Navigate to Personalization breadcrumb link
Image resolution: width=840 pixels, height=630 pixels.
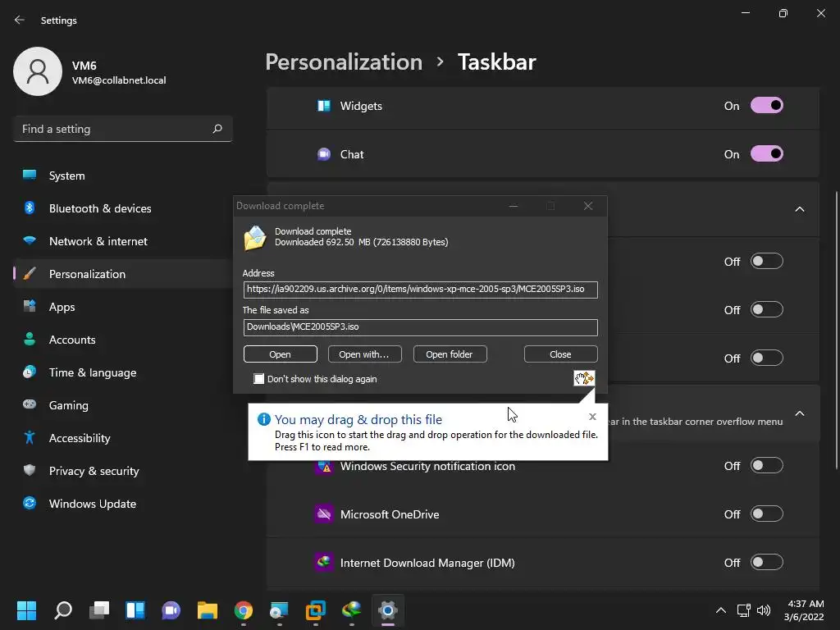(x=344, y=62)
